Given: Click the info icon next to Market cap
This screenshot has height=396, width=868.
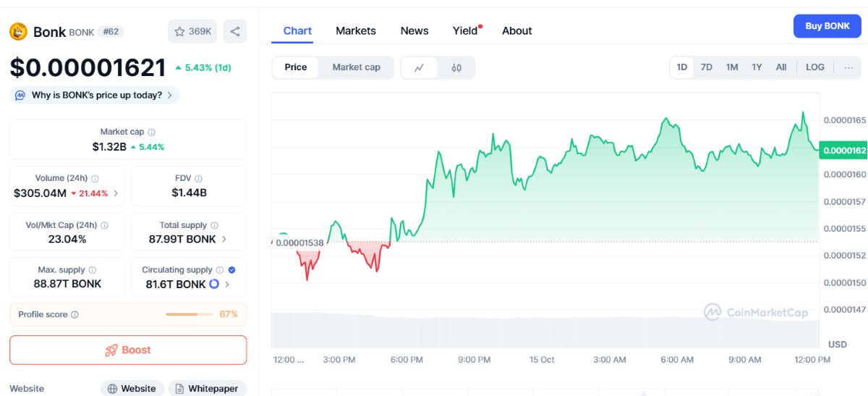Looking at the screenshot, I should (x=151, y=132).
